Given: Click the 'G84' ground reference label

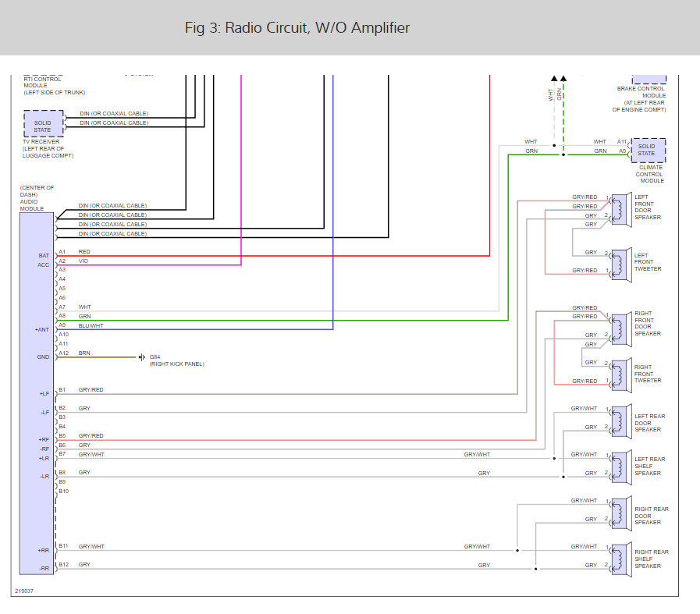Looking at the screenshot, I should pos(155,357).
